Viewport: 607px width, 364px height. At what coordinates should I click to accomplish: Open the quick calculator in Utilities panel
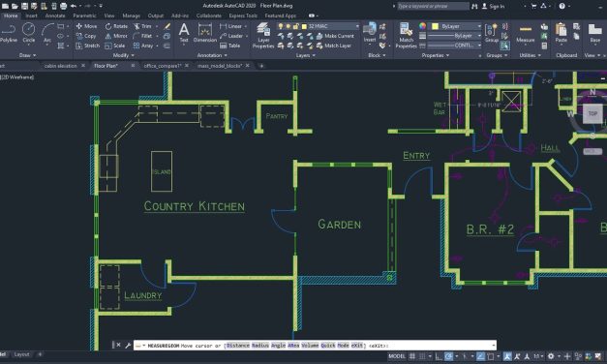[544, 45]
